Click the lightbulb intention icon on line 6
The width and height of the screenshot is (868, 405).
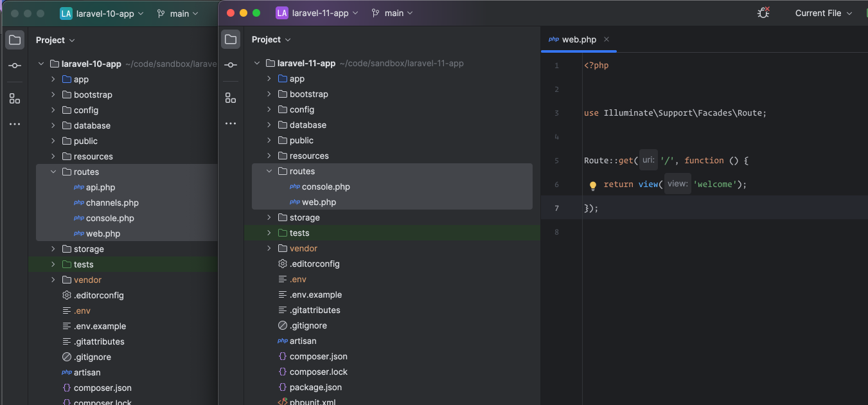[x=593, y=185]
